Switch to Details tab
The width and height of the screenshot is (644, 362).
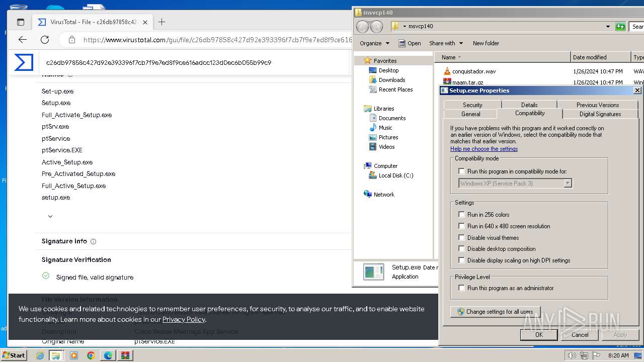(529, 105)
